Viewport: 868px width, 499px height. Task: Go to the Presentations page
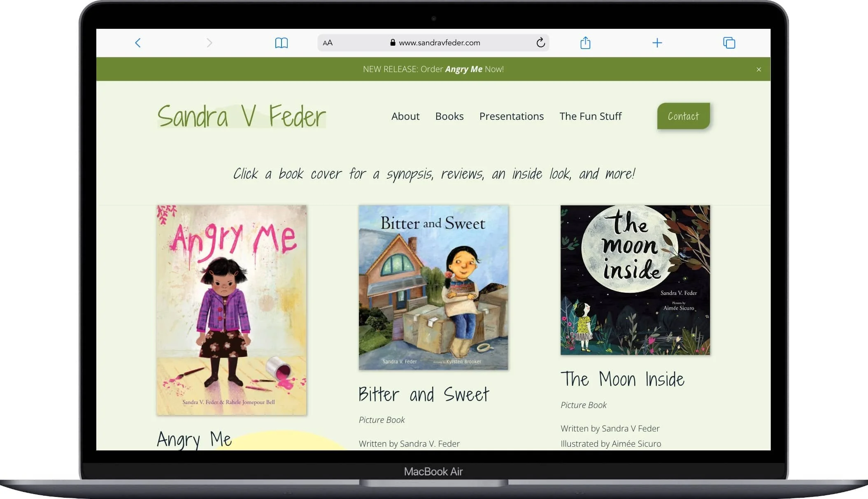point(511,116)
